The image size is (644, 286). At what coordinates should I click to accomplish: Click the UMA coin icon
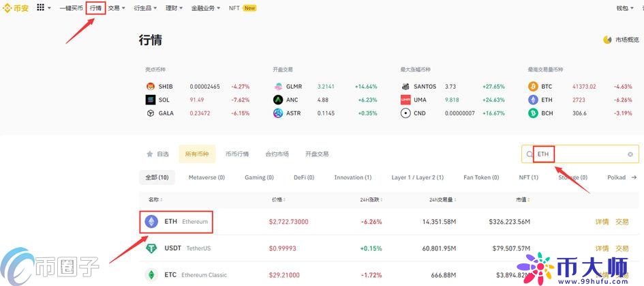[x=405, y=100]
